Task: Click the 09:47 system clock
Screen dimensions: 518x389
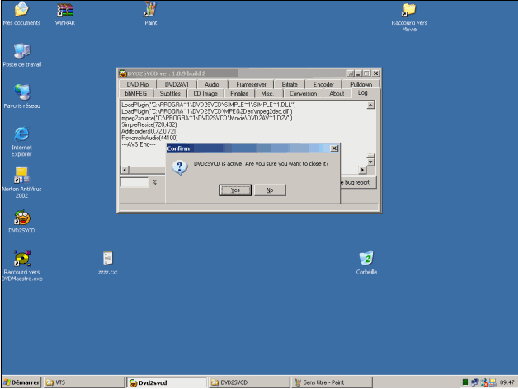Action: (507, 382)
